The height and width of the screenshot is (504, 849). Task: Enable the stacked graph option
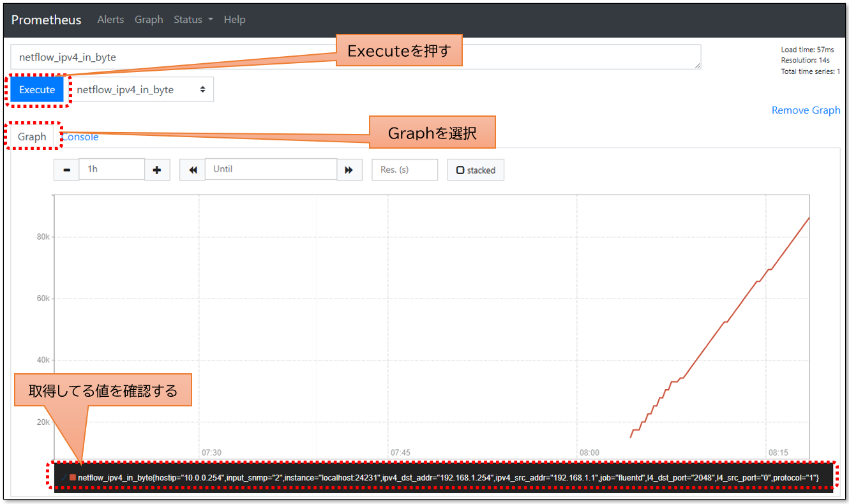(x=475, y=169)
